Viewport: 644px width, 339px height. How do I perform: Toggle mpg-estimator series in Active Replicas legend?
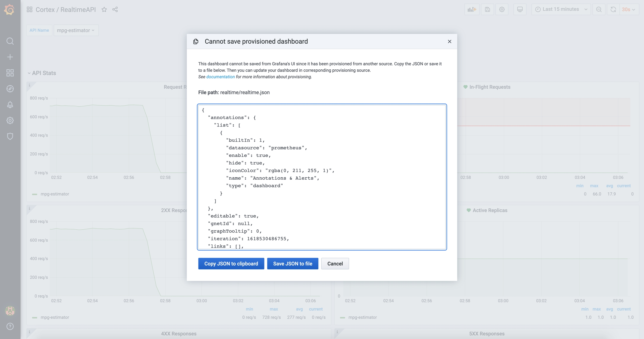point(362,317)
